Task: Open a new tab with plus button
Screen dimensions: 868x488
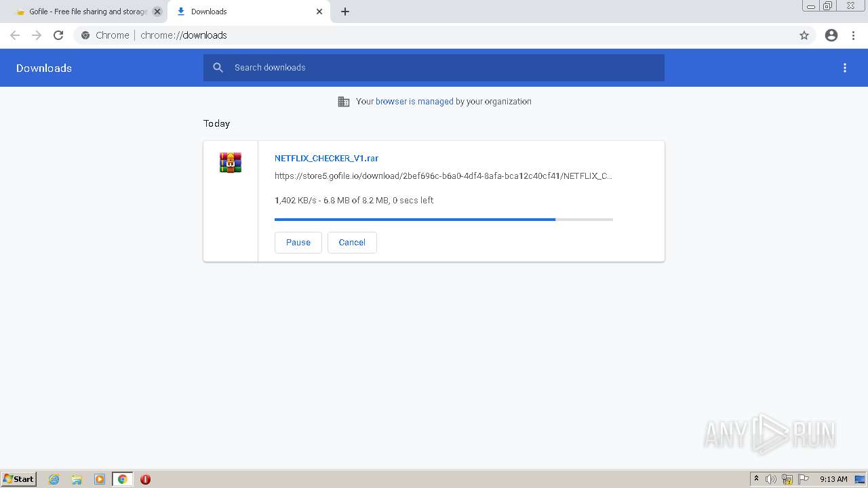Action: click(345, 12)
